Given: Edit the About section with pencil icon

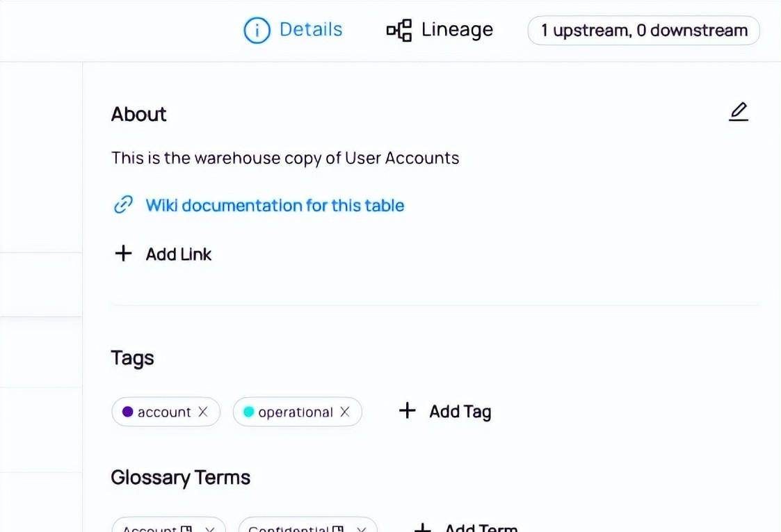Looking at the screenshot, I should (738, 111).
